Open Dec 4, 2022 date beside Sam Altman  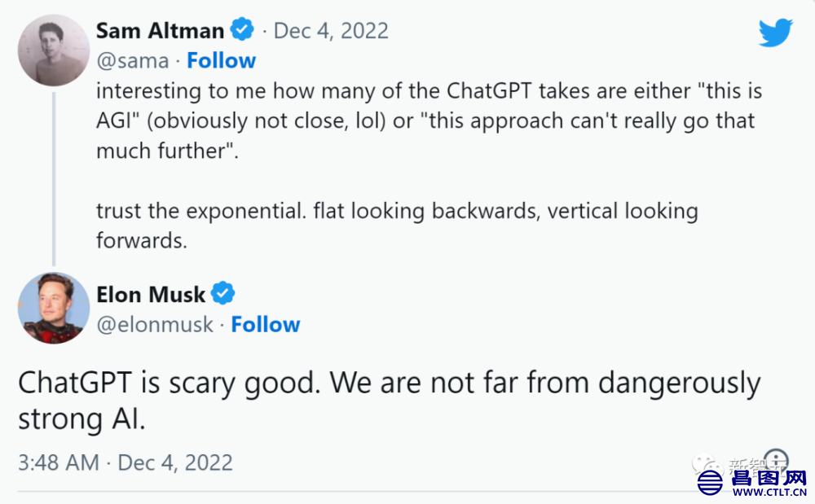coord(331,31)
